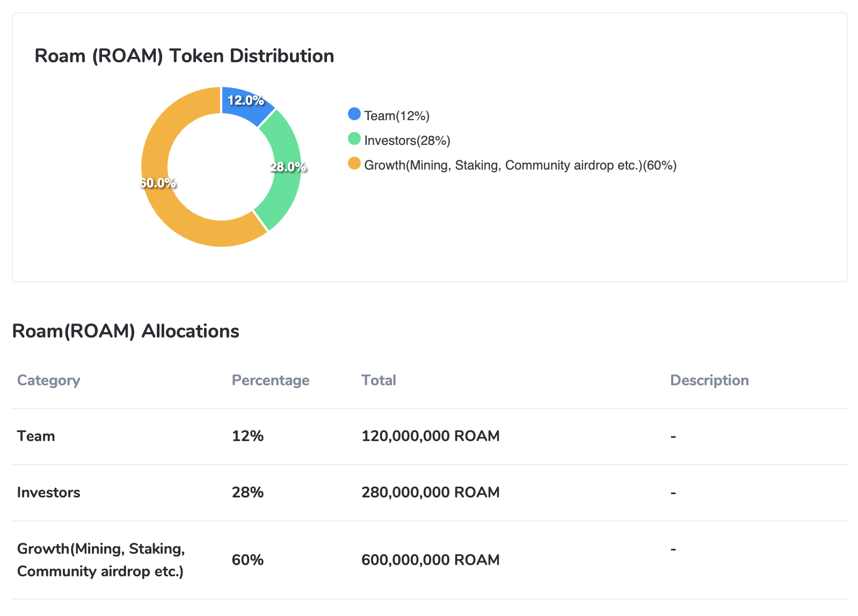Viewport: 858px width, 616px height.
Task: Select the Growth(Mining, Staking, Community airdrop etc.) cell
Action: [x=101, y=560]
